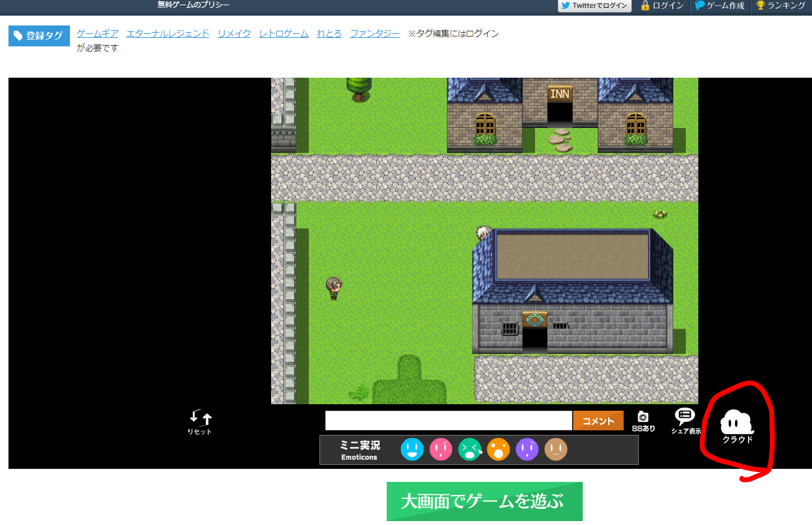812x525 pixels.
Task: Click the 登録タグ label badge
Action: pos(39,36)
